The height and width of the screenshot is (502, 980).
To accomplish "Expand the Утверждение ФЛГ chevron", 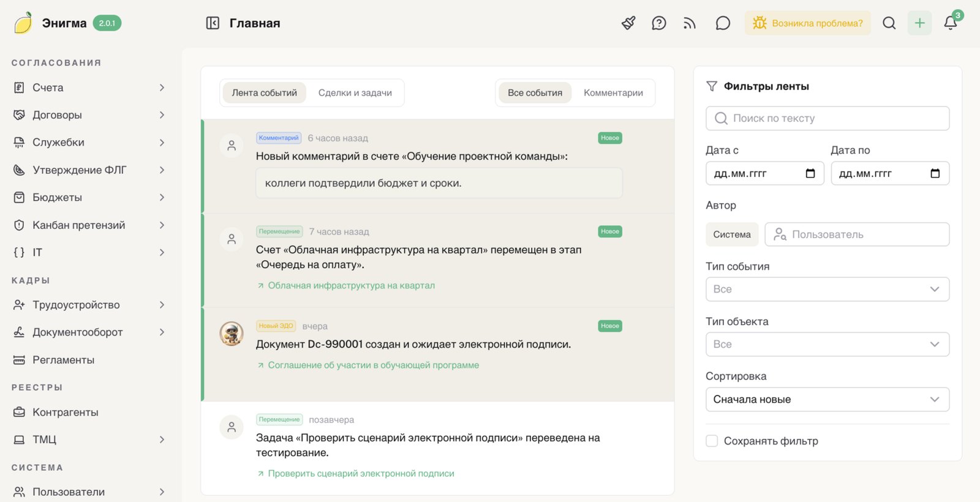I will [x=162, y=170].
